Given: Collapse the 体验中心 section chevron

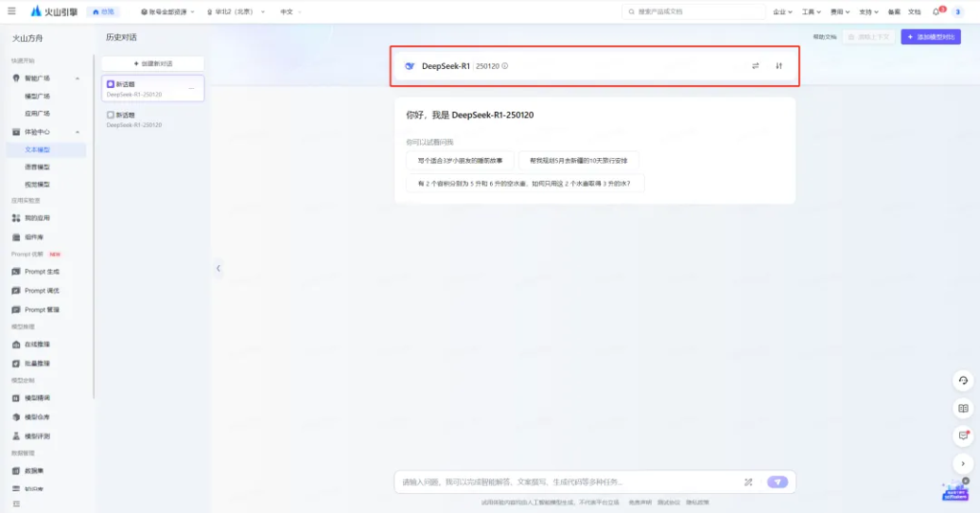Looking at the screenshot, I should pyautogui.click(x=78, y=132).
